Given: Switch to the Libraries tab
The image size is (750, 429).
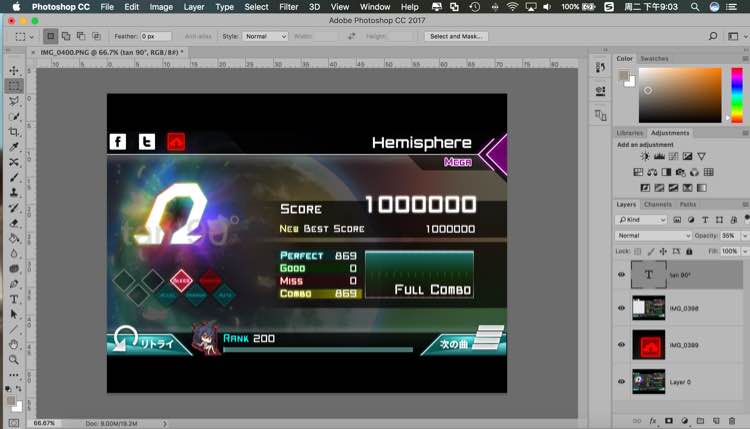Looking at the screenshot, I should (x=629, y=133).
